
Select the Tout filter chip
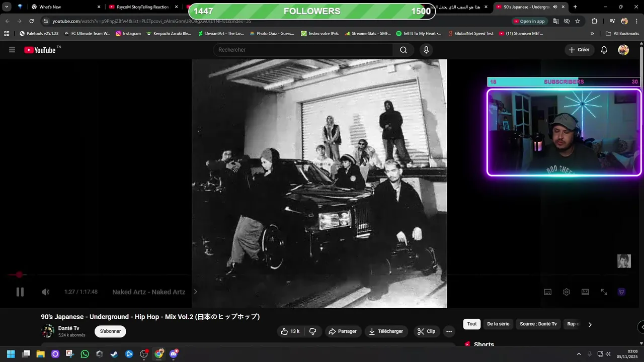click(472, 324)
